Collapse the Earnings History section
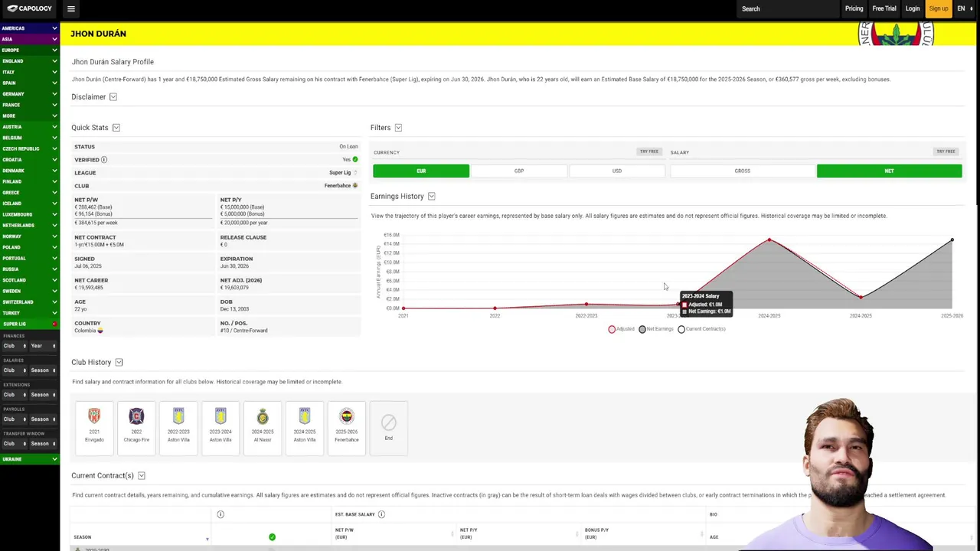 coord(432,197)
